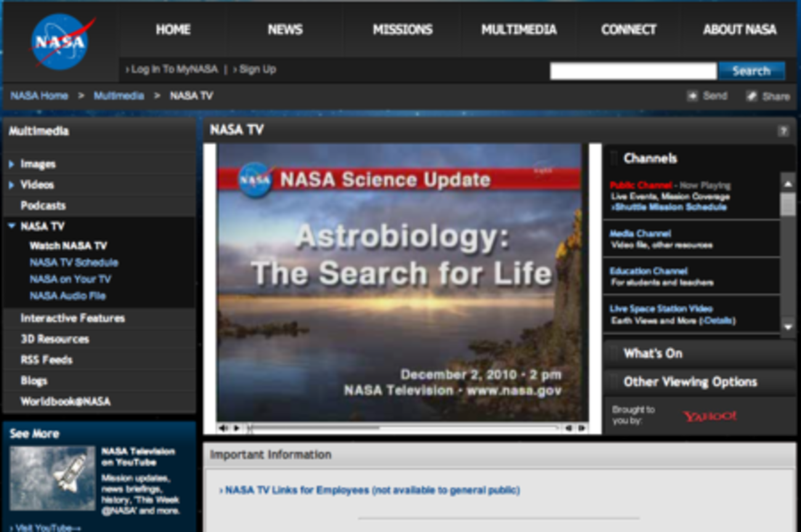This screenshot has height=532, width=801.
Task: Open the NEWS navigation menu
Action: coord(285,30)
